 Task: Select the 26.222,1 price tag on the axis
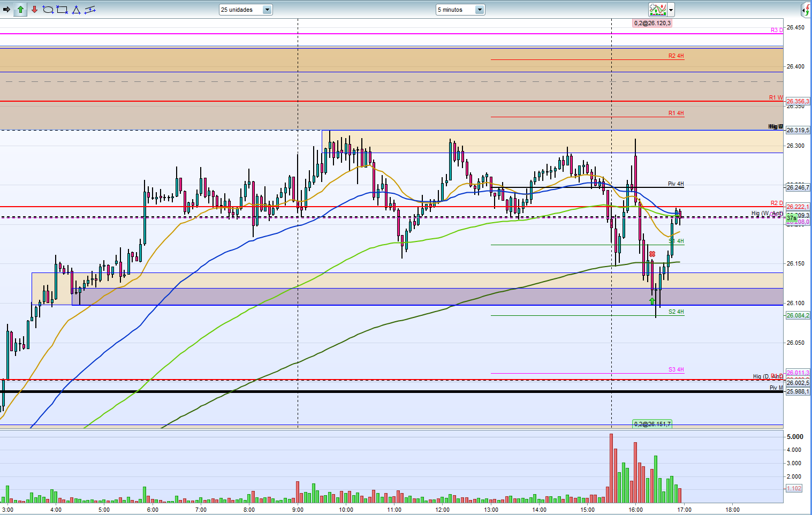click(798, 207)
